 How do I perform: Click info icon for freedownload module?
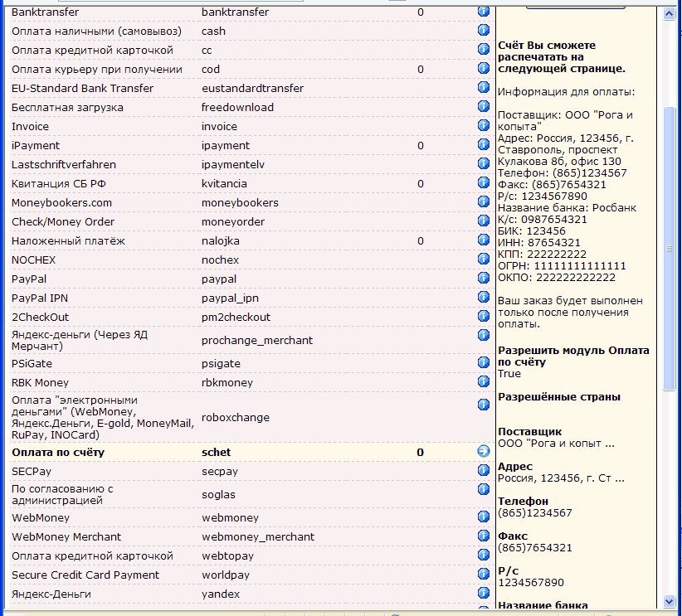483,106
